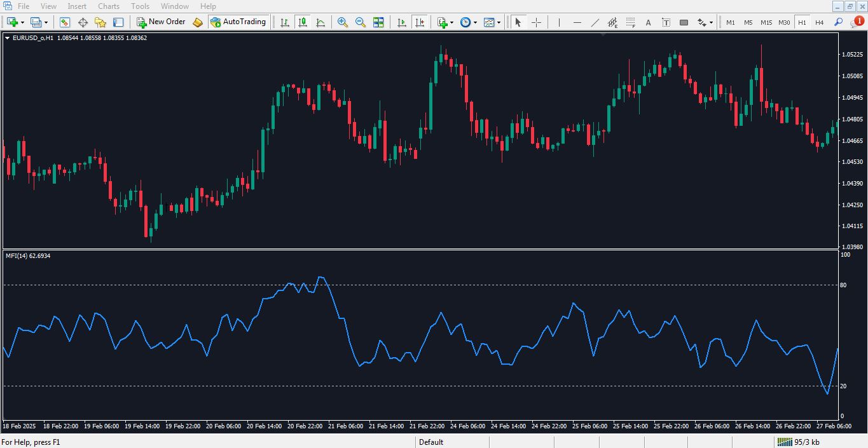868x448 pixels.
Task: Toggle chart auto scroll
Action: [402, 22]
